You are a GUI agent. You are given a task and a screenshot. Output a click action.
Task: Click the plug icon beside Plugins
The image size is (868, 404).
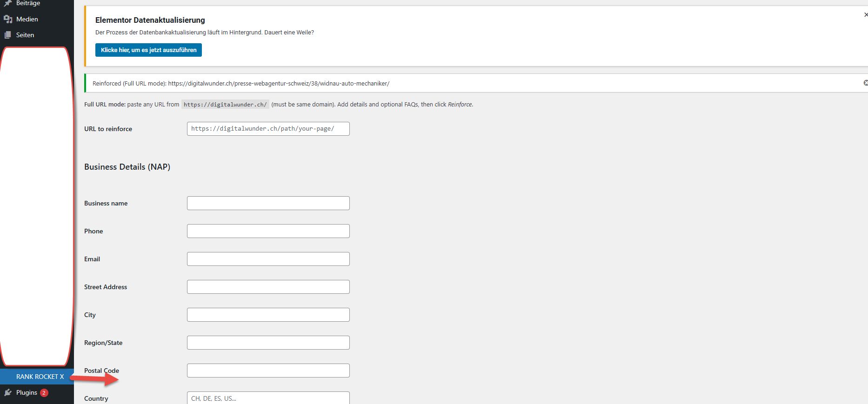8,393
